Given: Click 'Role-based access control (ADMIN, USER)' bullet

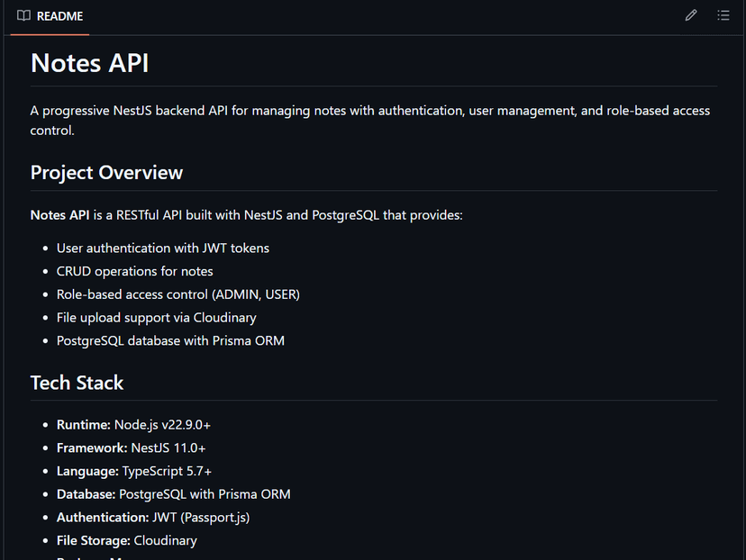Looking at the screenshot, I should (x=177, y=294).
